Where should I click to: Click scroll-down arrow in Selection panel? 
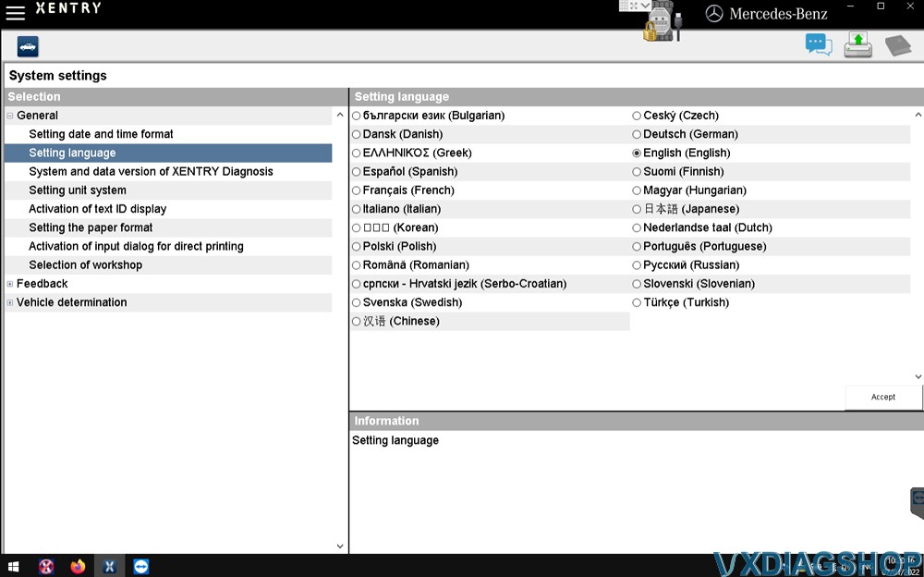(340, 546)
